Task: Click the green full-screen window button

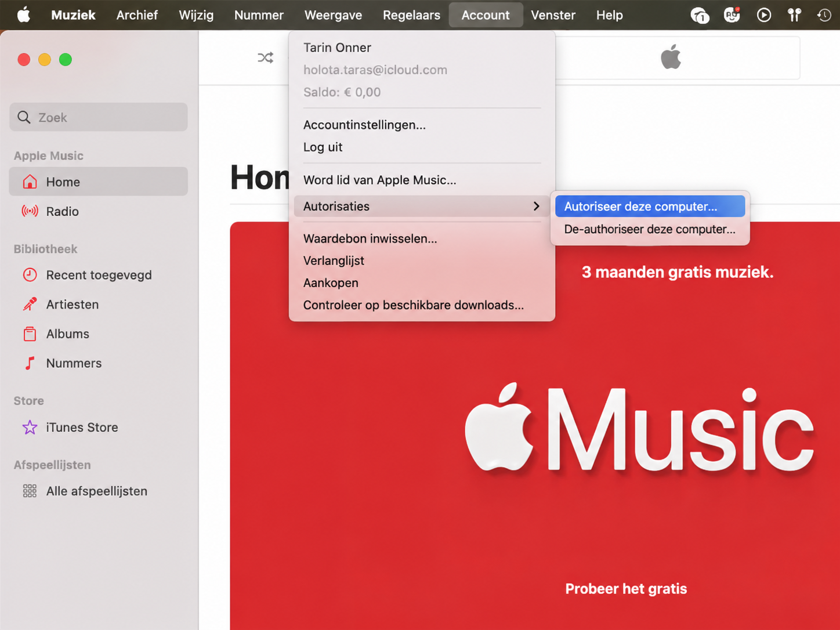Action: tap(66, 60)
